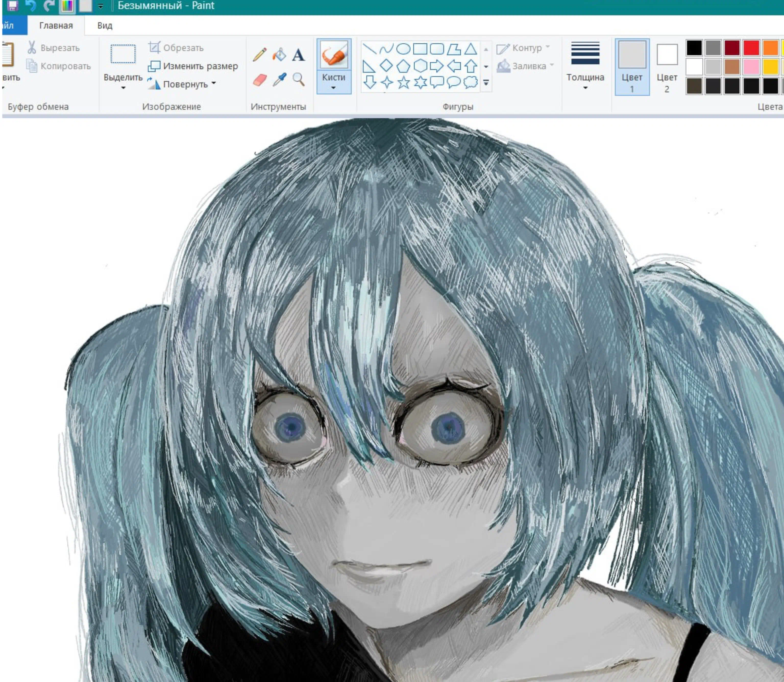Choose the Right arrow shape
This screenshot has width=784, height=682.
coord(436,66)
